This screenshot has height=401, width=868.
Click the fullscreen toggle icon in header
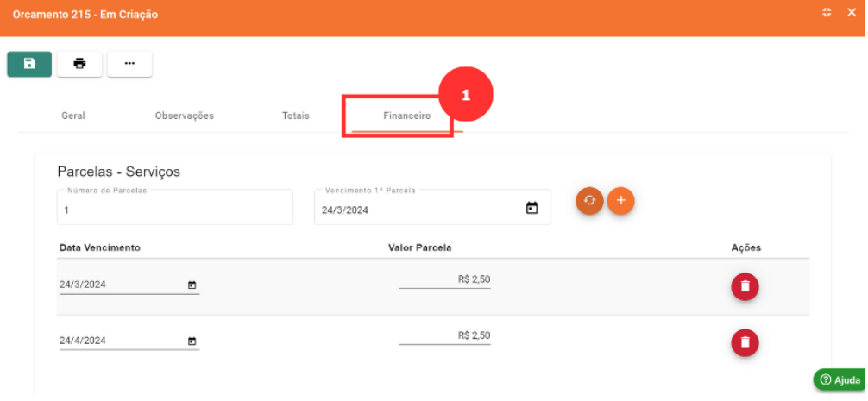[827, 13]
